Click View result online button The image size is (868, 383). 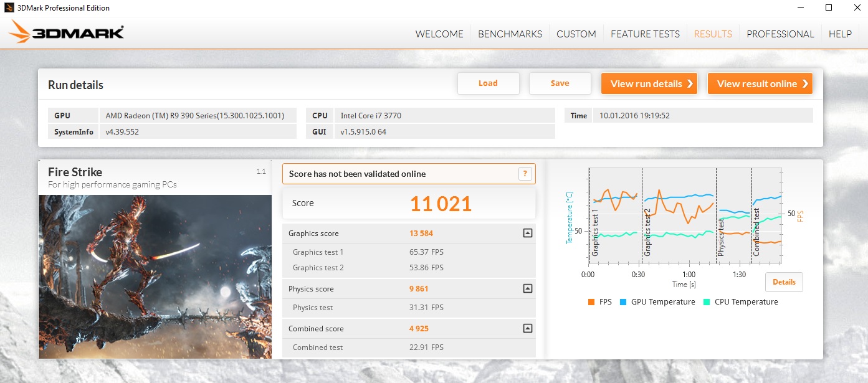click(760, 83)
